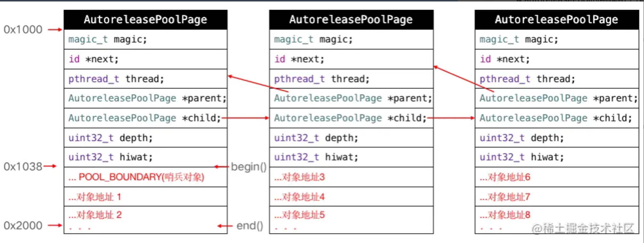644x243 pixels.
Task: Click the arrow pointing left from begin()
Action: [221, 167]
